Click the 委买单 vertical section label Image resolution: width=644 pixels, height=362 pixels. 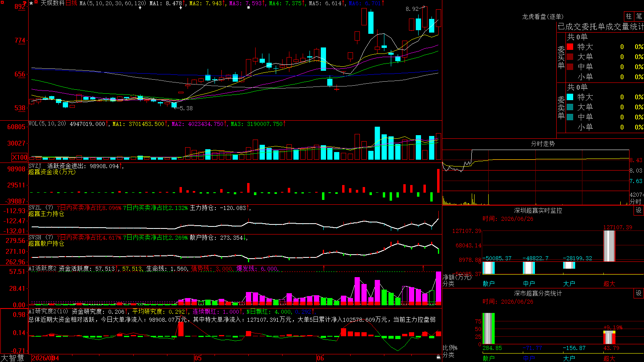coord(561,58)
